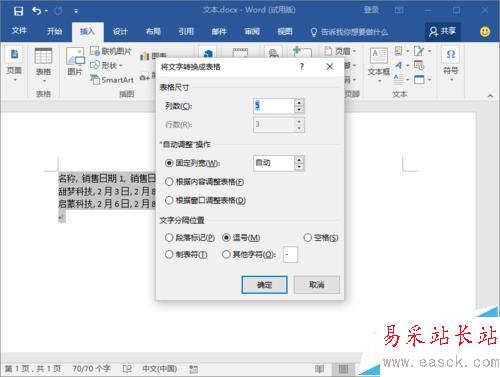Click the drop cap icon
Viewport: 500px width, 377px height.
[398, 79]
